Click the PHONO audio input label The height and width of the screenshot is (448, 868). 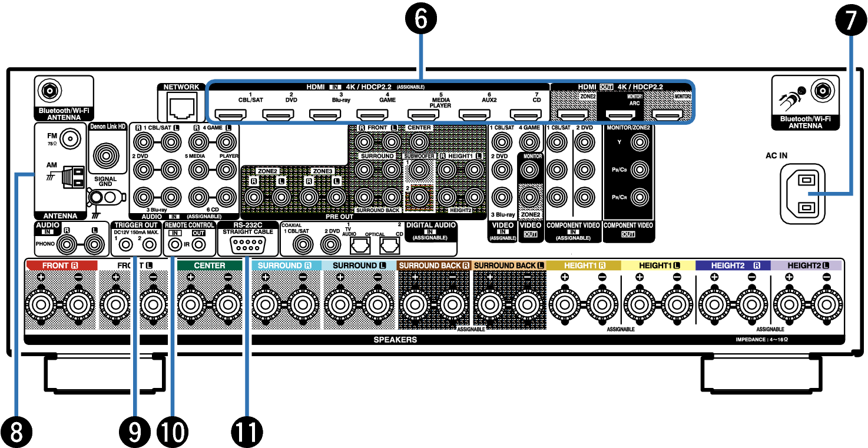[x=45, y=243]
